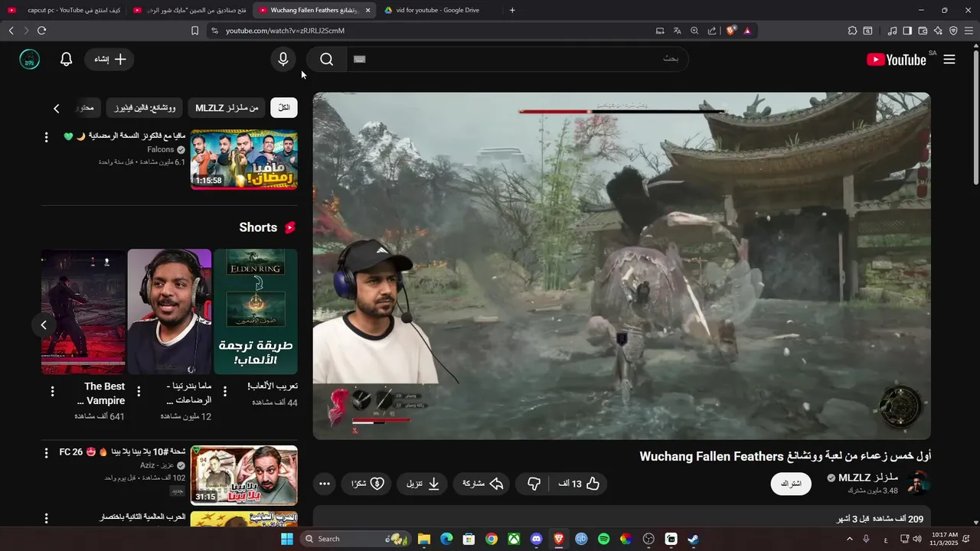
Task: Open the Brave main menu
Action: [969, 31]
